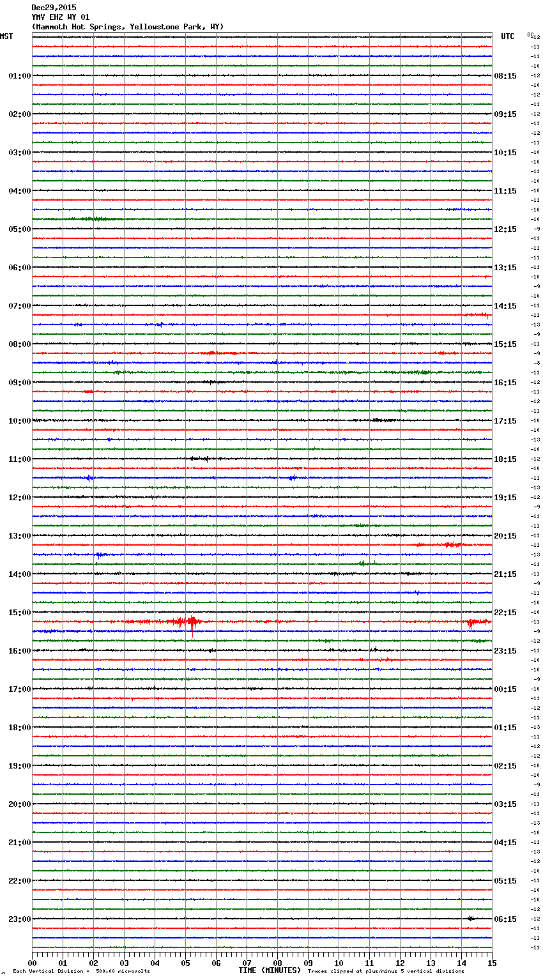Select station code text YMV EHZ WY 01
The width and height of the screenshot is (543, 980).
tap(61, 17)
